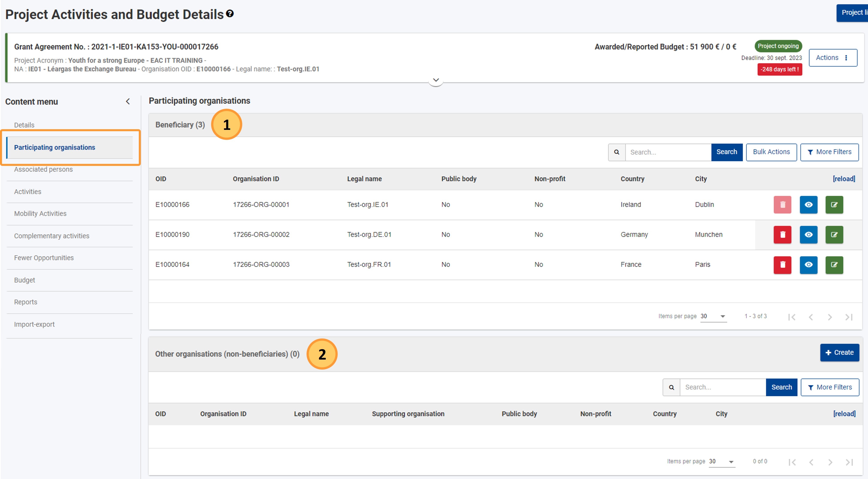This screenshot has width=868, height=479.
Task: Go to first page in Beneficiary table
Action: coord(791,317)
